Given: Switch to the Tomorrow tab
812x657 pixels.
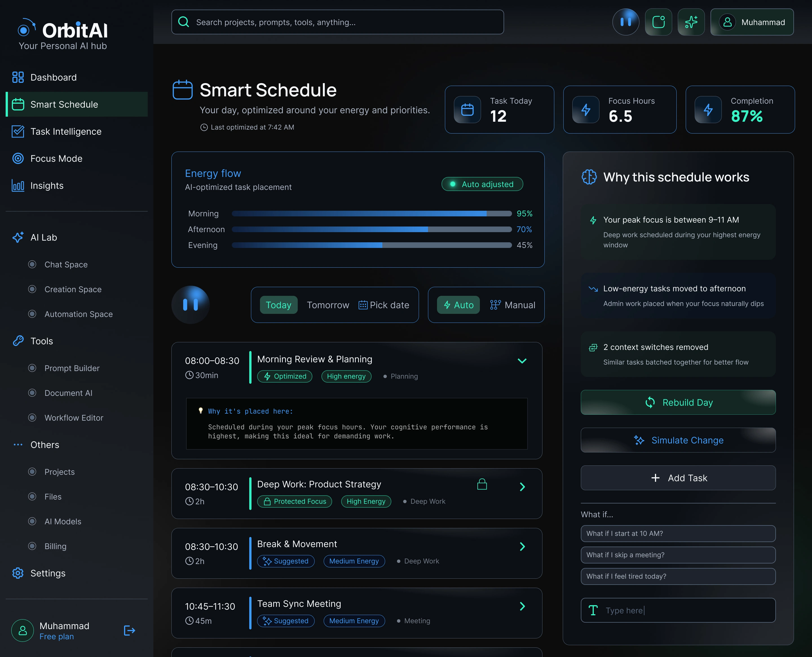Looking at the screenshot, I should [x=328, y=305].
